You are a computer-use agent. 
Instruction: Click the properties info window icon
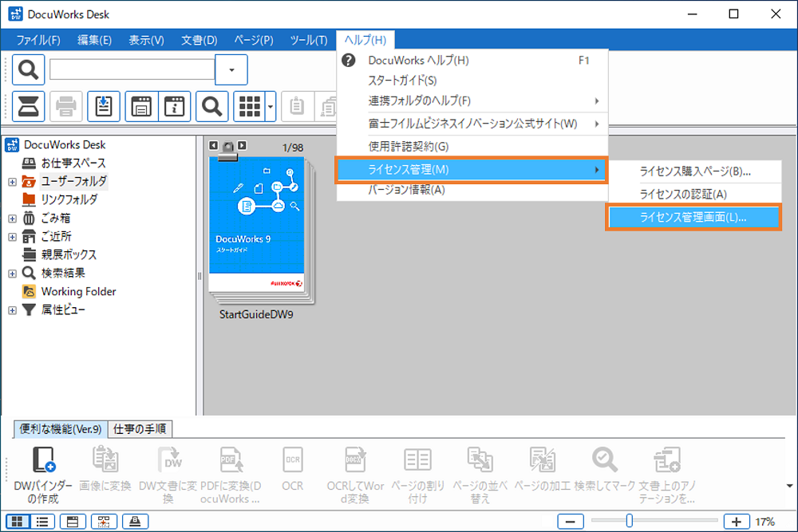(x=175, y=106)
